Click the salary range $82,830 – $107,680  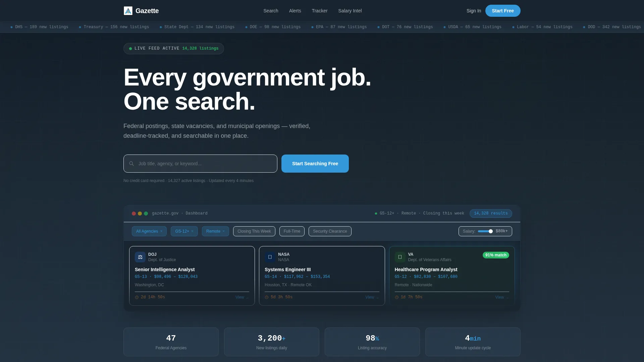436,277
